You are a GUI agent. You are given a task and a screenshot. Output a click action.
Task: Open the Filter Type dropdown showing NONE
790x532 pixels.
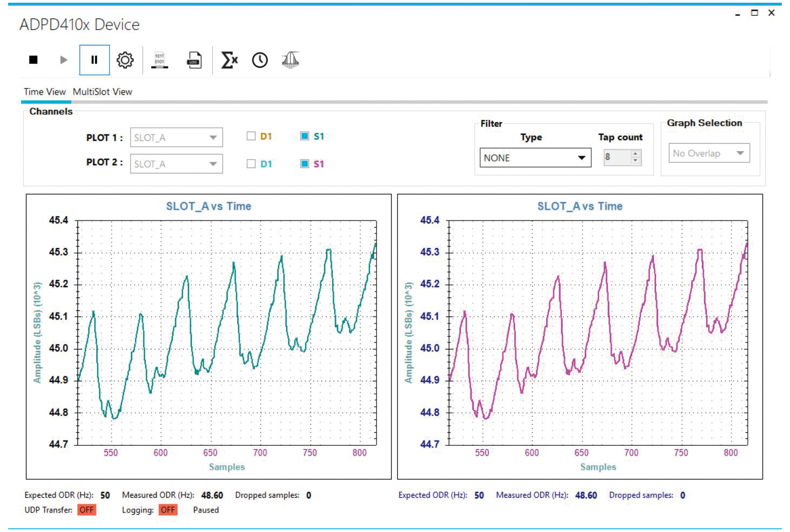click(x=535, y=158)
